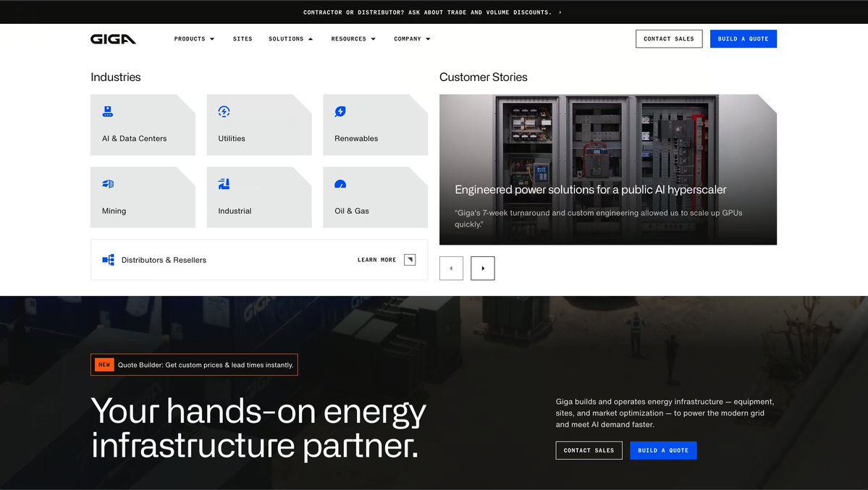Go to next customer story
The height and width of the screenshot is (490, 868).
pyautogui.click(x=483, y=269)
